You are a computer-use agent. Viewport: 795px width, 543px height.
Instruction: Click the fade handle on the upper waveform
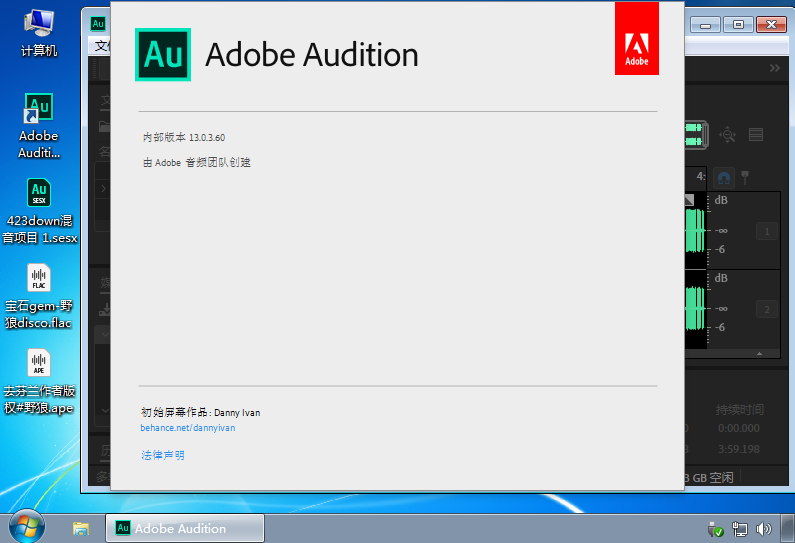click(x=689, y=200)
